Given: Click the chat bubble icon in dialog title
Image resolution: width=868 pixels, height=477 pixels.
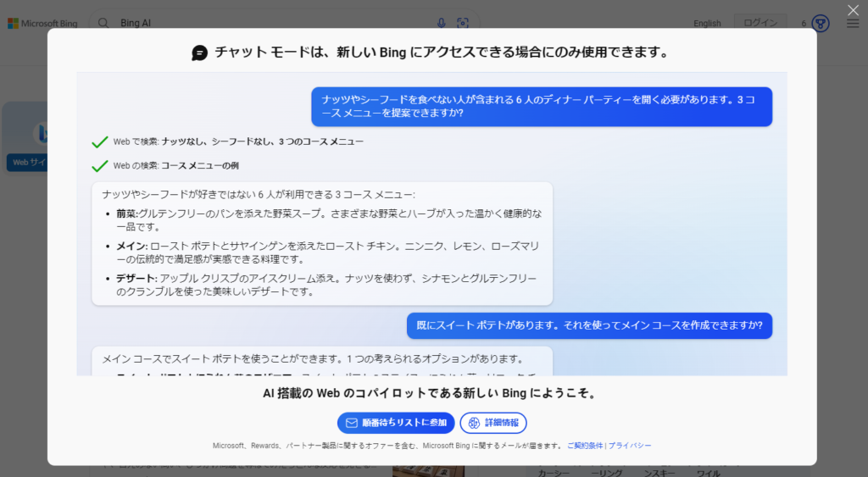Looking at the screenshot, I should (x=199, y=53).
